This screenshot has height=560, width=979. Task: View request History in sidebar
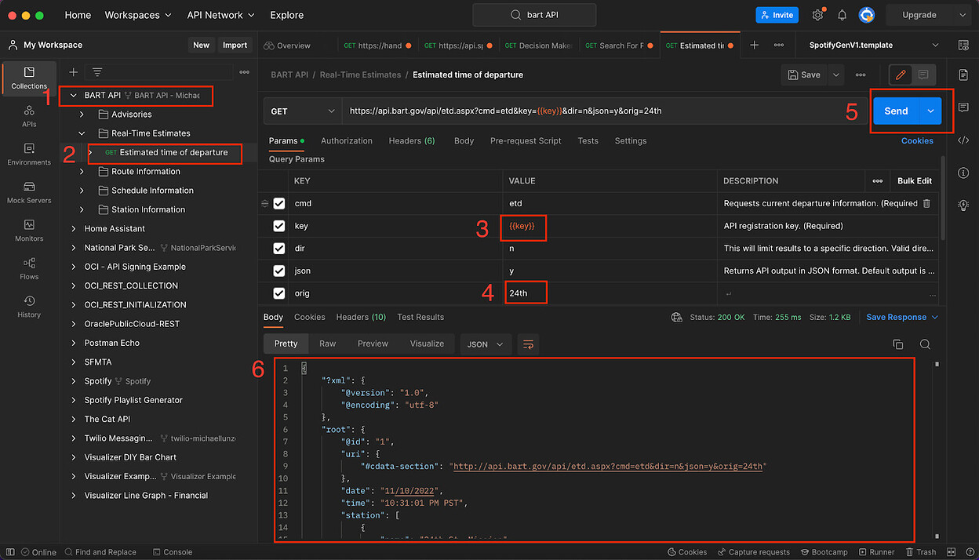point(28,307)
